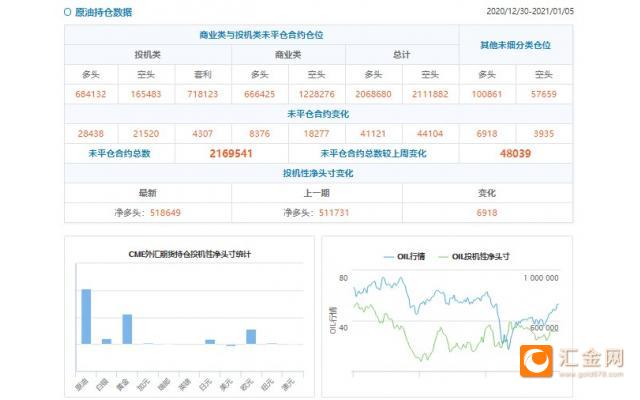
Task: Click the 未平仓合约变化 section header
Action: click(x=318, y=114)
